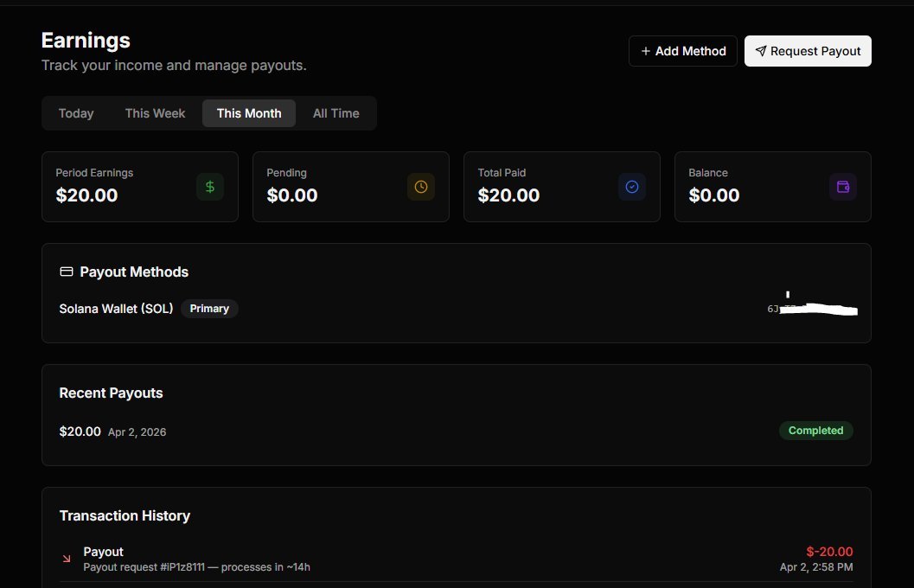Click the payout request #iP1z8111 description
This screenshot has width=914, height=588.
coord(196,567)
